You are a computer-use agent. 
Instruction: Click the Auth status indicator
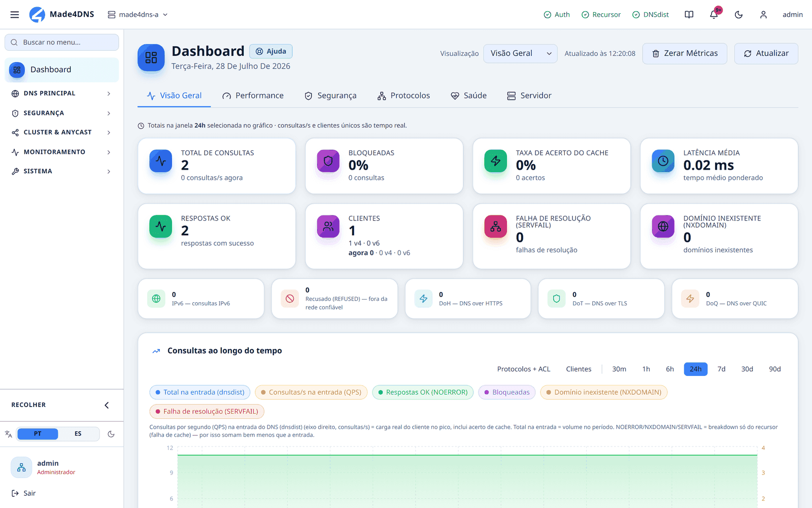point(557,15)
